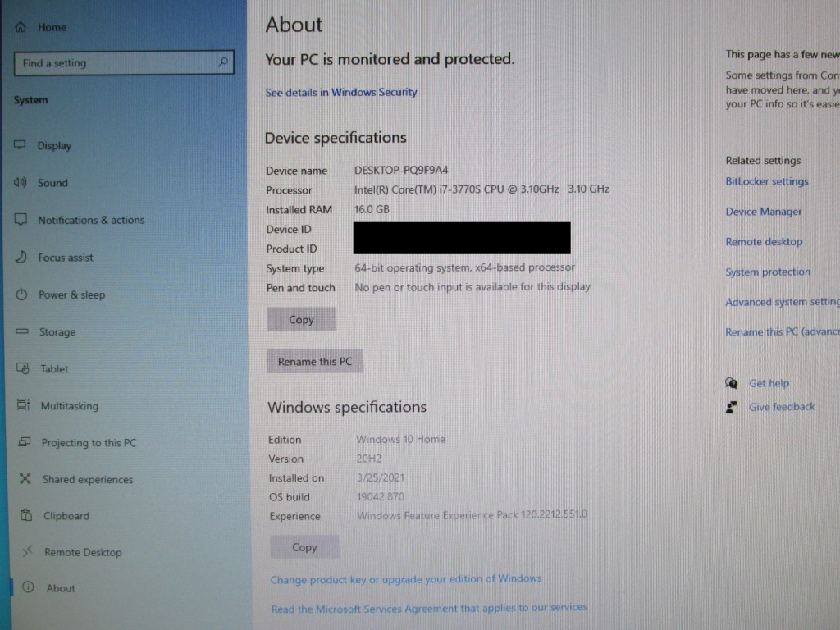
Task: Open Display settings page
Action: 54,146
